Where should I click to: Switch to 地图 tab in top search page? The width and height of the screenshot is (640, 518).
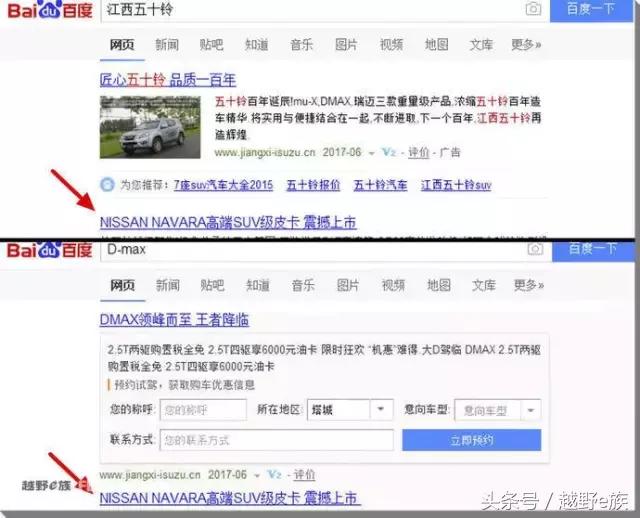pyautogui.click(x=436, y=44)
